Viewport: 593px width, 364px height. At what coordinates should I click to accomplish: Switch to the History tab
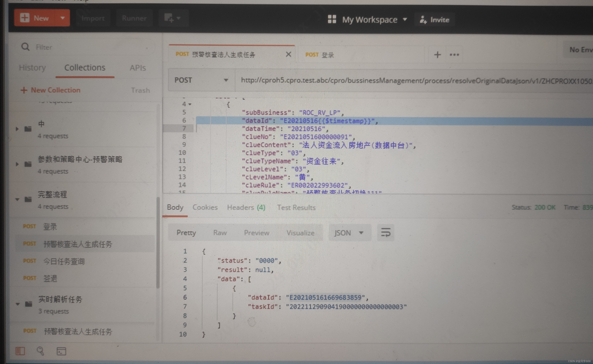(32, 68)
